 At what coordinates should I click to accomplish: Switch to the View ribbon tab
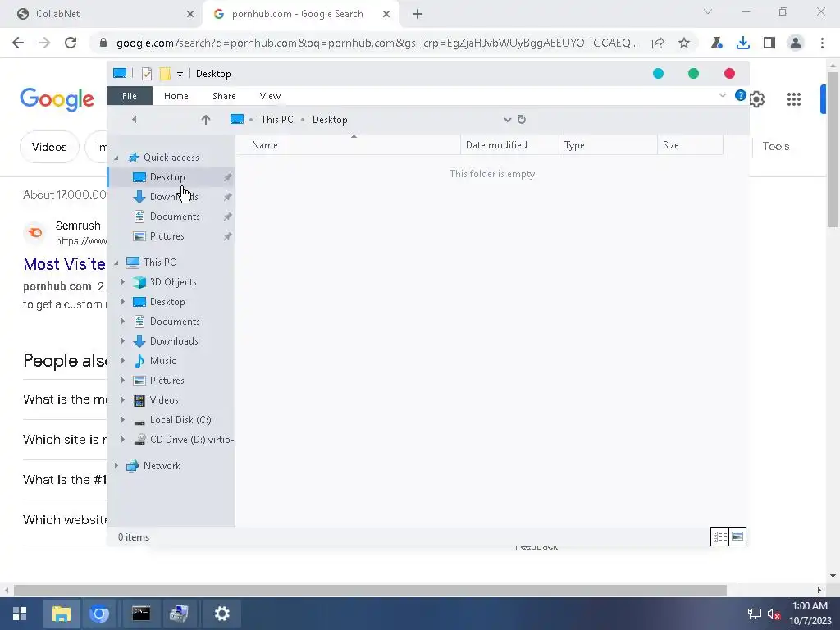click(270, 96)
